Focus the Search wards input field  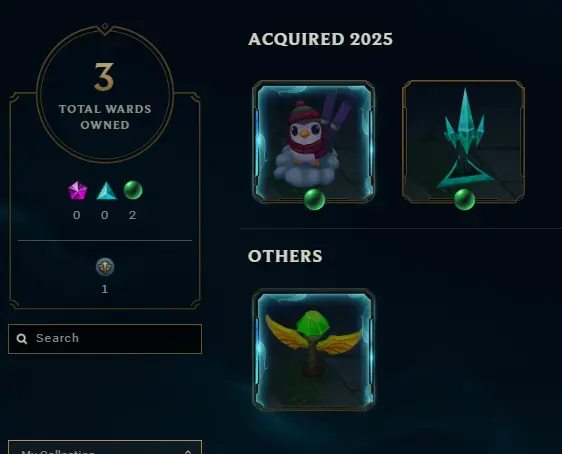pos(105,339)
